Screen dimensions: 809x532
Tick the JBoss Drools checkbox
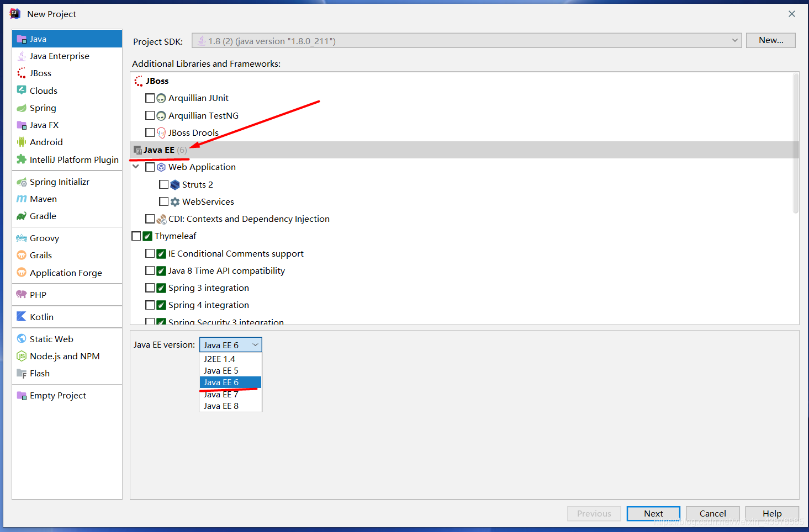150,132
